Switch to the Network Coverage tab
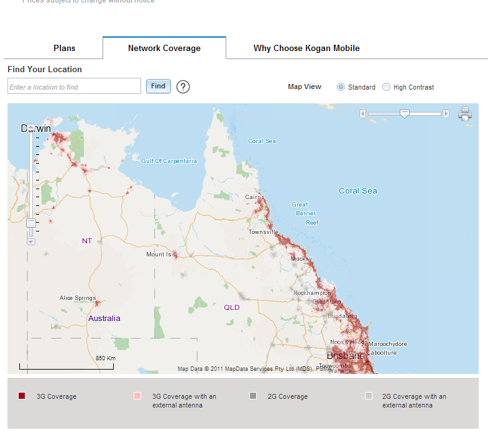 [164, 49]
